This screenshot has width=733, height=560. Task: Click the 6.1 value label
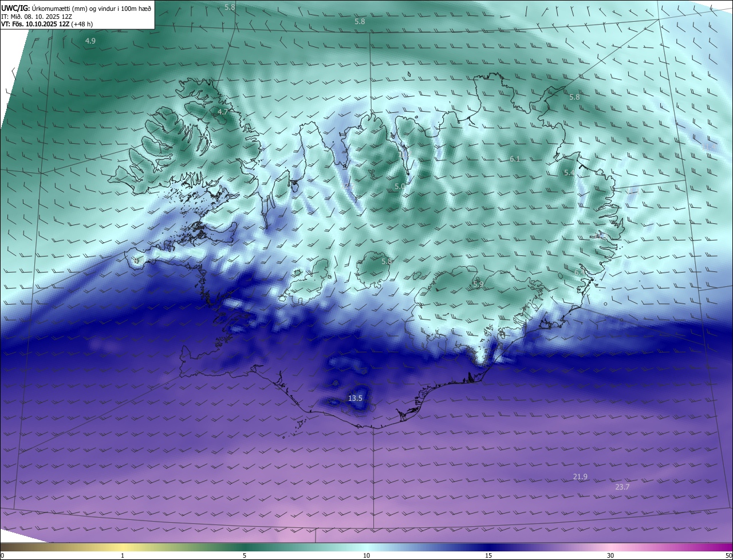click(515, 159)
